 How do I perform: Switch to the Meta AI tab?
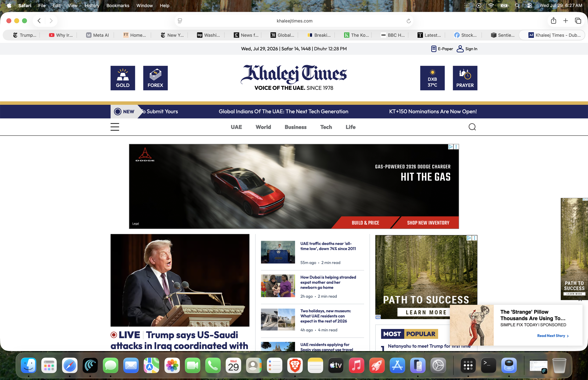97,35
